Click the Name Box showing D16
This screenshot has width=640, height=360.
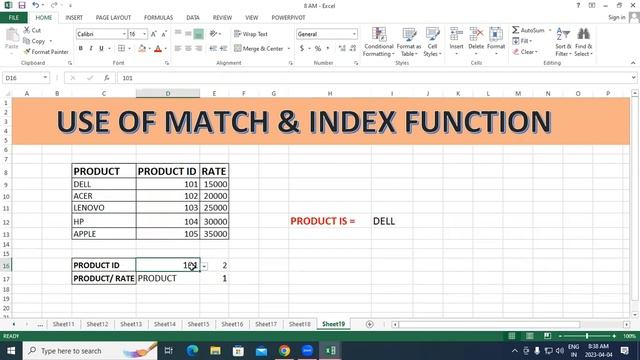point(25,78)
